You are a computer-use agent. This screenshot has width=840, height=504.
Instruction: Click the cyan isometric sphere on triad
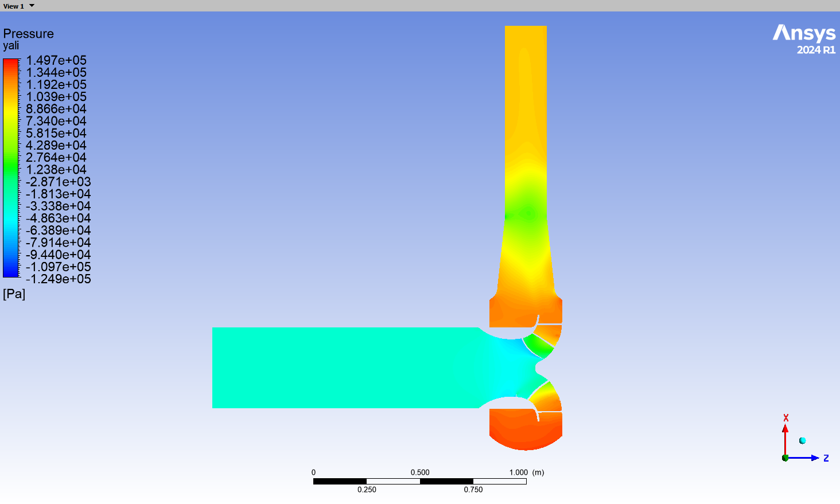click(x=802, y=440)
